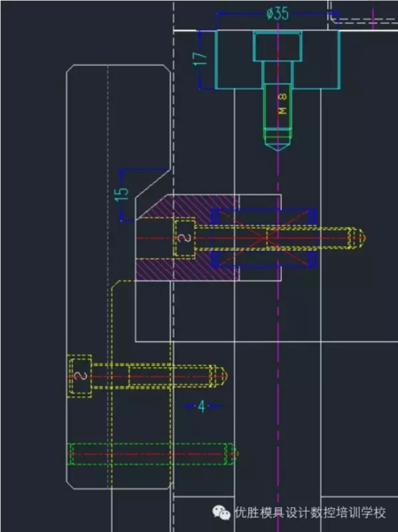Select the vertical dimension text 17
This screenshot has height=532, width=398.
[199, 59]
